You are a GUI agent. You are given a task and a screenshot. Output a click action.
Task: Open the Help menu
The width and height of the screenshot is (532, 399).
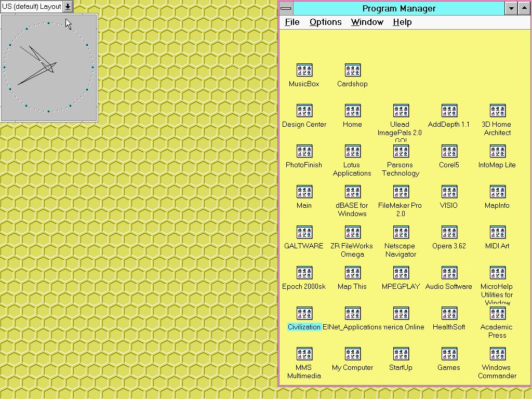pos(402,22)
